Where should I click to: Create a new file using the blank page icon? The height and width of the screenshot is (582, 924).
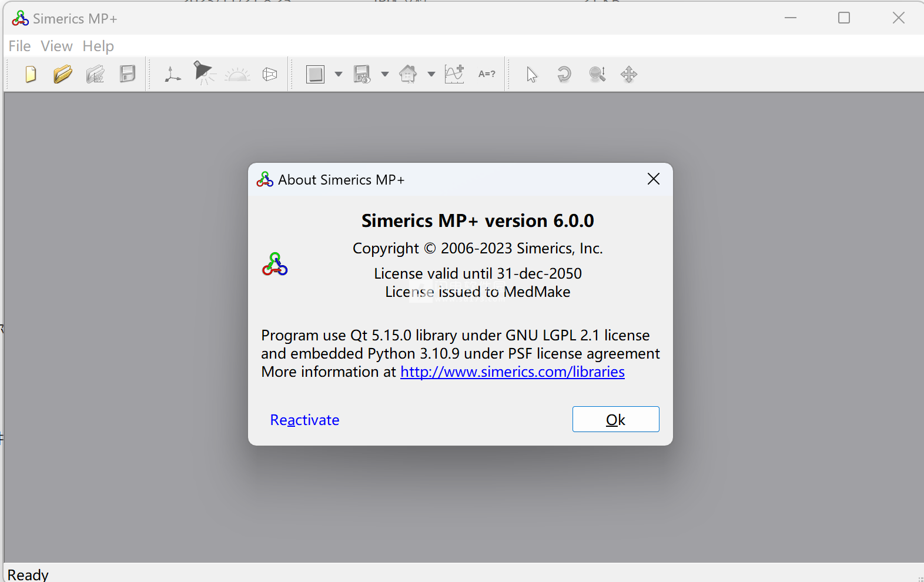point(31,75)
